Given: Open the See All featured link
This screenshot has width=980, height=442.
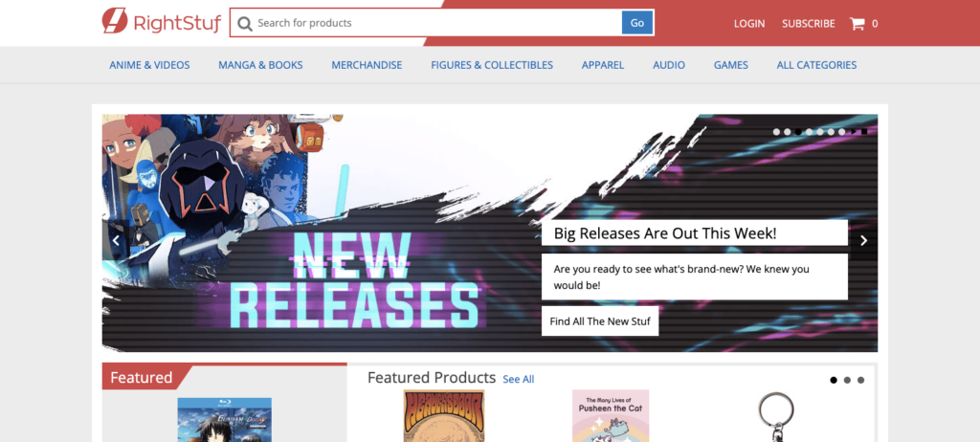Looking at the screenshot, I should pos(518,380).
